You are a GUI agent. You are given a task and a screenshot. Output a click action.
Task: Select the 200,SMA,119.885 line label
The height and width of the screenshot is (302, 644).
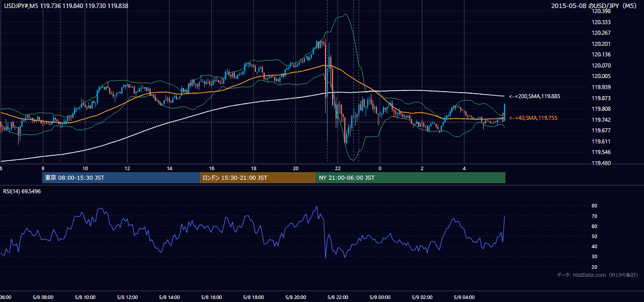pos(535,96)
